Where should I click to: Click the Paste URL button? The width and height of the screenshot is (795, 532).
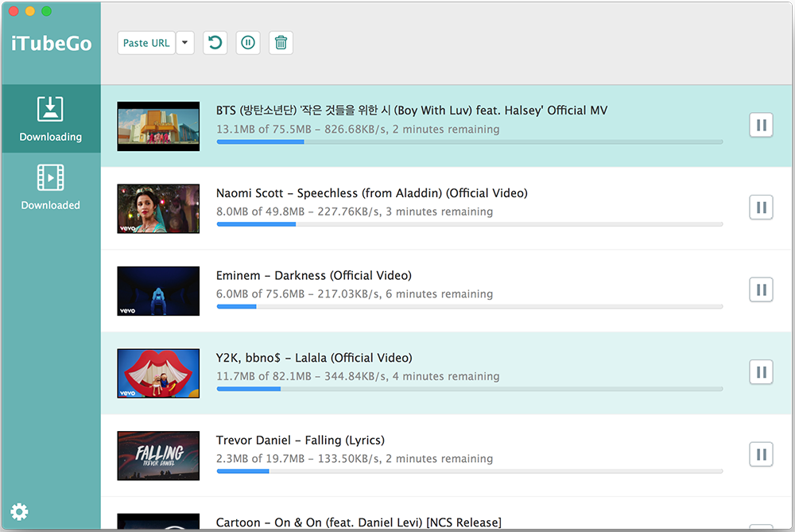click(146, 43)
